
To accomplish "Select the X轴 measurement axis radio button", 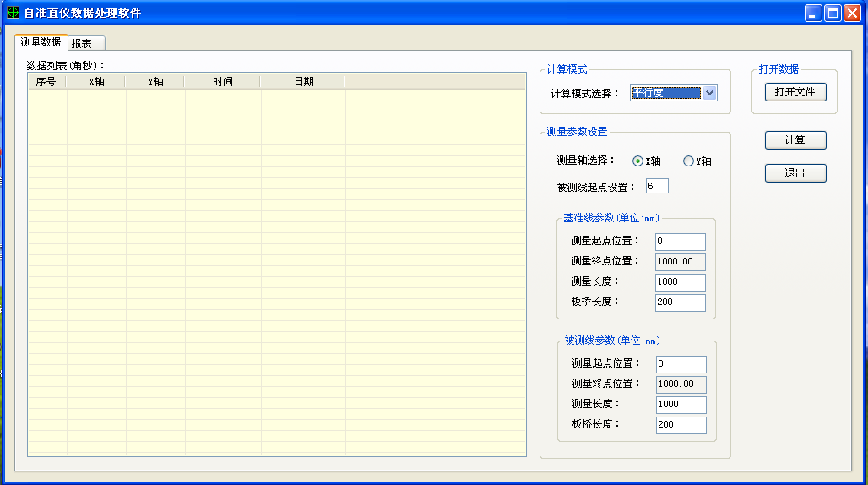I will point(637,161).
